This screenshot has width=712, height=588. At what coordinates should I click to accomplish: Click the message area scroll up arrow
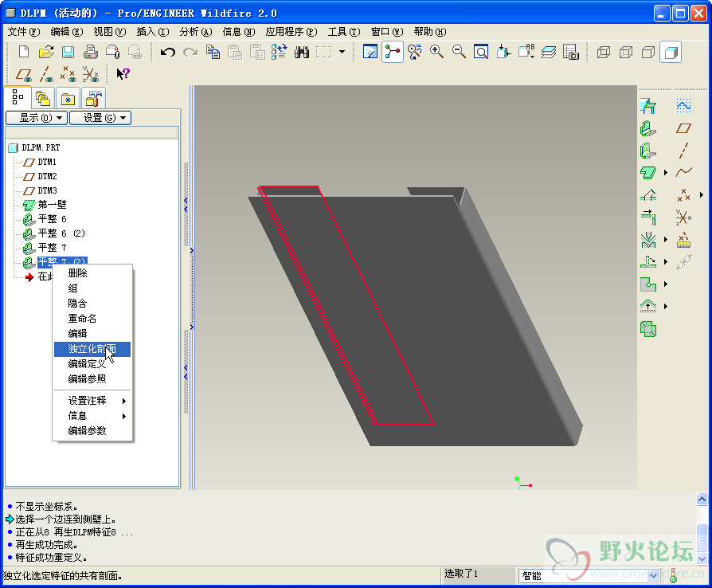tap(702, 500)
